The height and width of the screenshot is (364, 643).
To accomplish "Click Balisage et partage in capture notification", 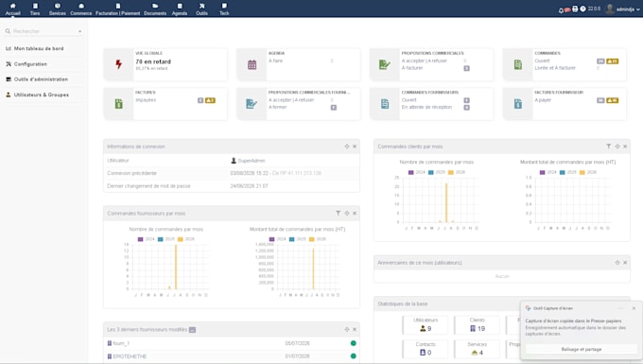I will pos(582,349).
